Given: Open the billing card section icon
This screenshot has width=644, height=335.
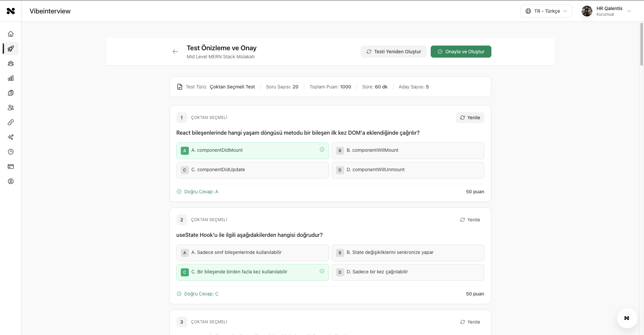Looking at the screenshot, I should pyautogui.click(x=11, y=166).
